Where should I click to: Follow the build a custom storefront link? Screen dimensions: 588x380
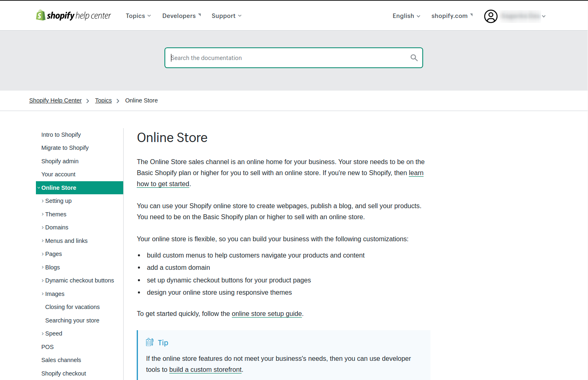[205, 369]
